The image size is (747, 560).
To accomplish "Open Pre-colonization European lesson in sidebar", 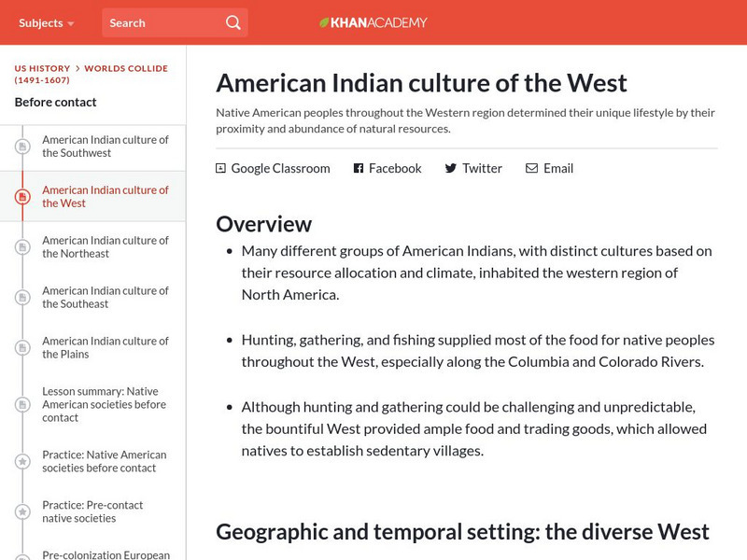I will click(106, 554).
